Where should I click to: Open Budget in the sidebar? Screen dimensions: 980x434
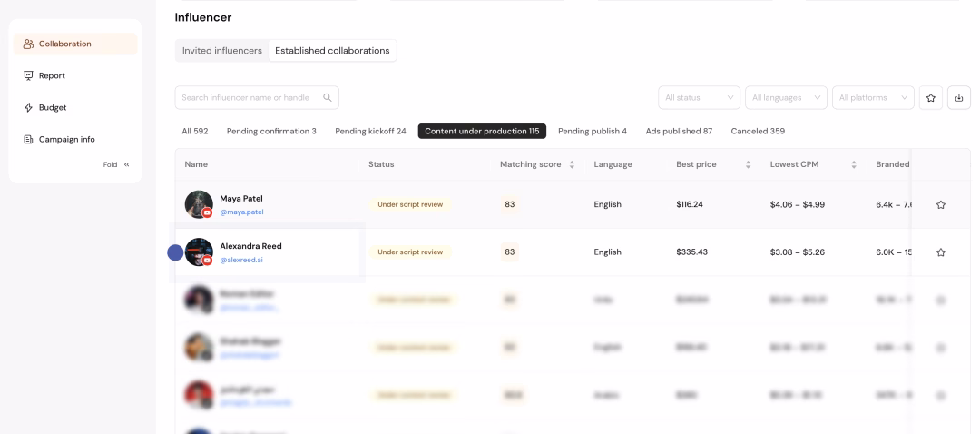(x=52, y=107)
